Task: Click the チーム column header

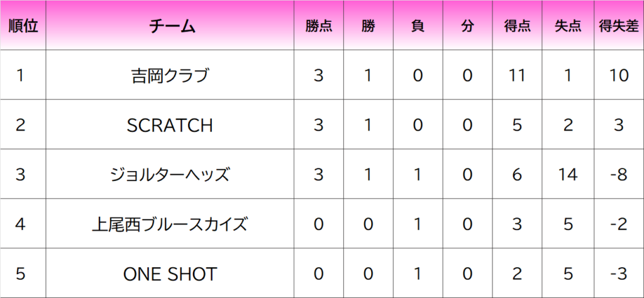Action: coord(170,25)
